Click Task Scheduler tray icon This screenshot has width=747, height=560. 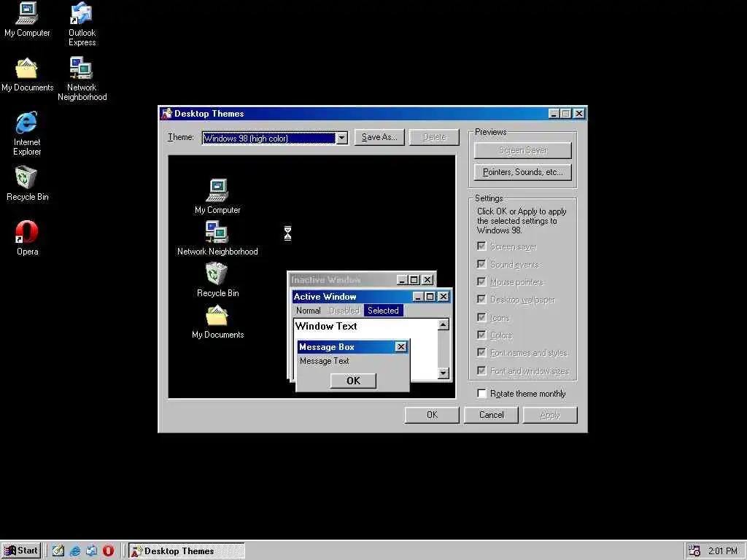pos(694,551)
